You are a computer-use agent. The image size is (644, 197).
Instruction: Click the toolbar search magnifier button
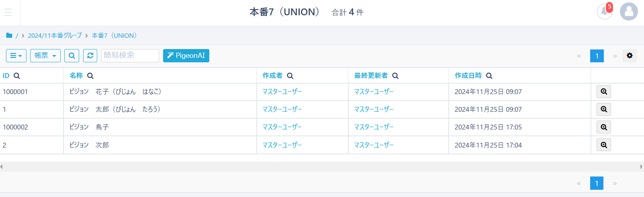[x=72, y=55]
